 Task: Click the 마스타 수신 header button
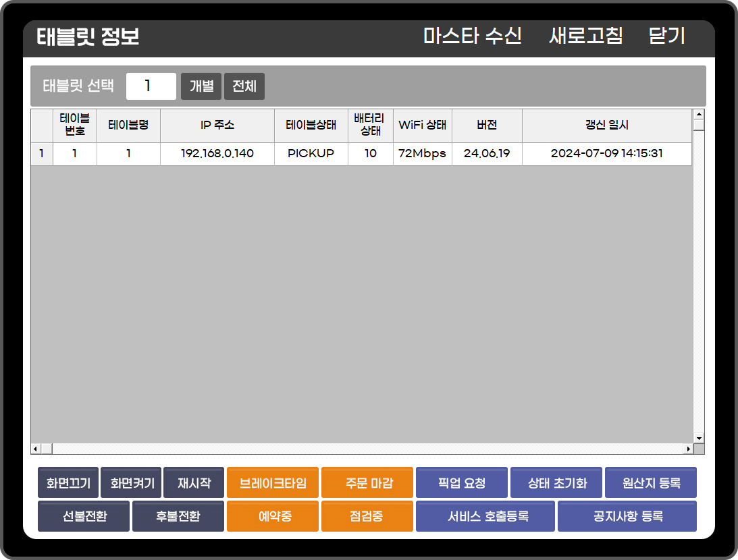(x=472, y=36)
